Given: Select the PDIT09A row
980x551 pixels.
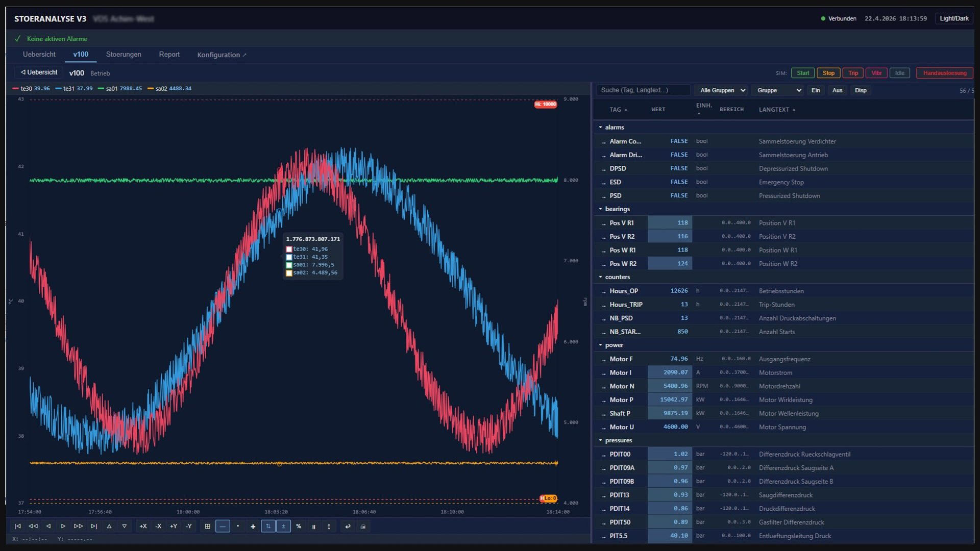Looking at the screenshot, I should pos(783,467).
